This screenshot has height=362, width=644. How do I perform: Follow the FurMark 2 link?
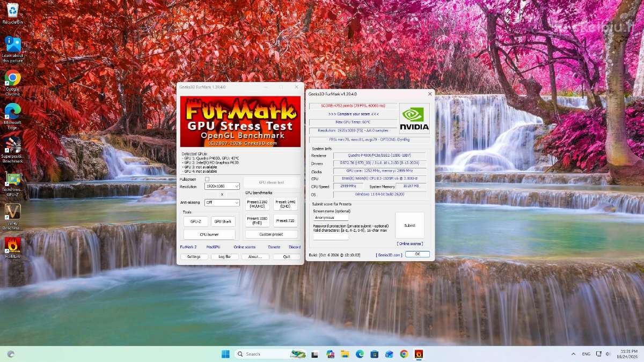188,247
